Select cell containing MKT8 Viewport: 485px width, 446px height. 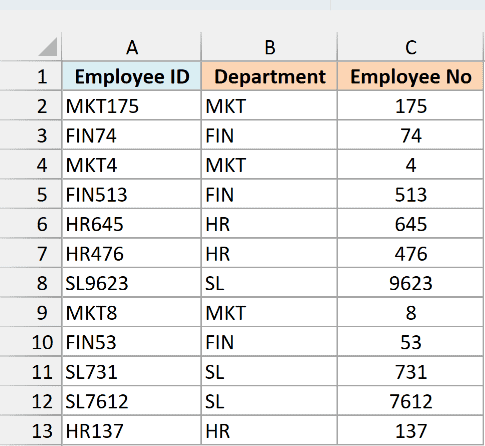(x=132, y=312)
